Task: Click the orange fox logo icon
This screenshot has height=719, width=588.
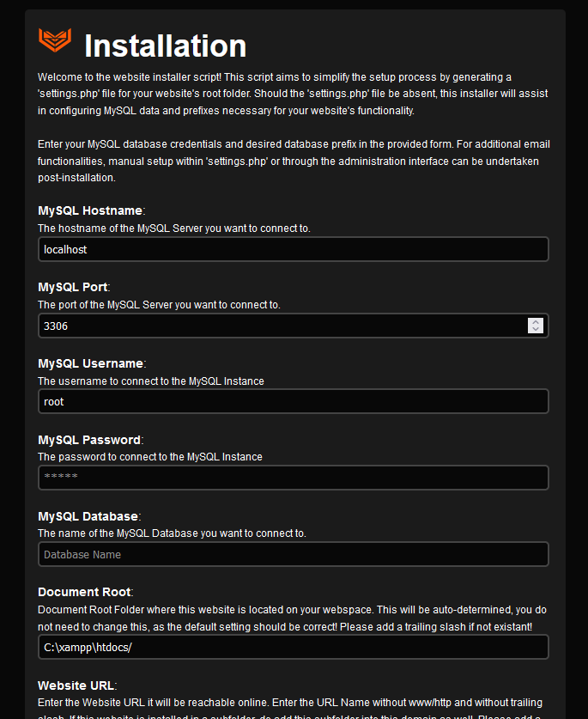Action: 55,41
